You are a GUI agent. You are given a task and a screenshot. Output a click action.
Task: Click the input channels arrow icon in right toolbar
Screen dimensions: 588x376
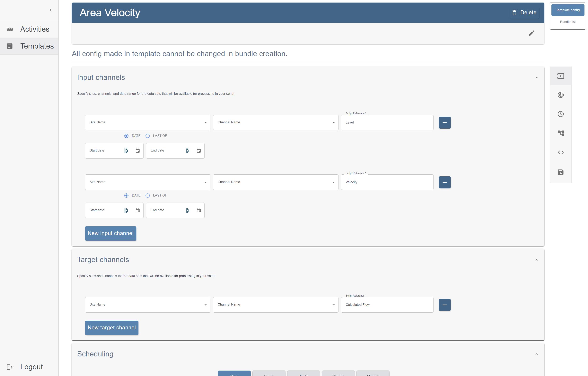[x=560, y=76]
